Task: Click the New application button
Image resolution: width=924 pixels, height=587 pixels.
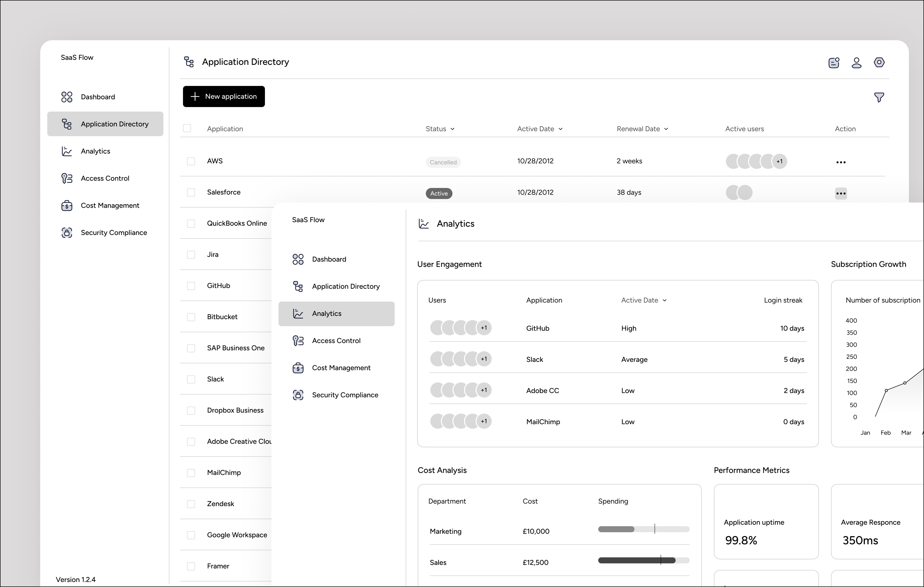Action: 224,96
